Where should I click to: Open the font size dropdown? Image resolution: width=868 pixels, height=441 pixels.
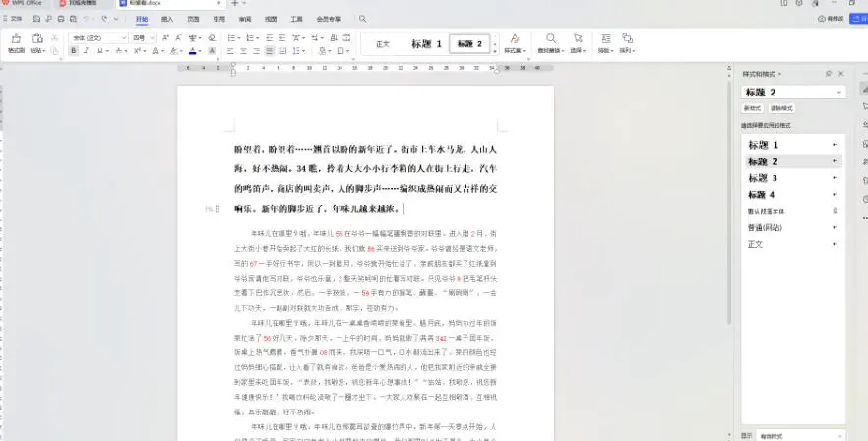[x=153, y=38]
